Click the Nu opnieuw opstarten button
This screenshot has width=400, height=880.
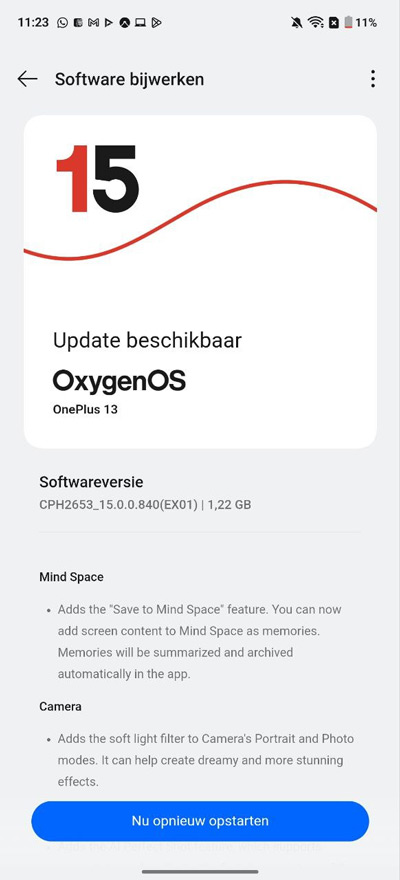[200, 821]
